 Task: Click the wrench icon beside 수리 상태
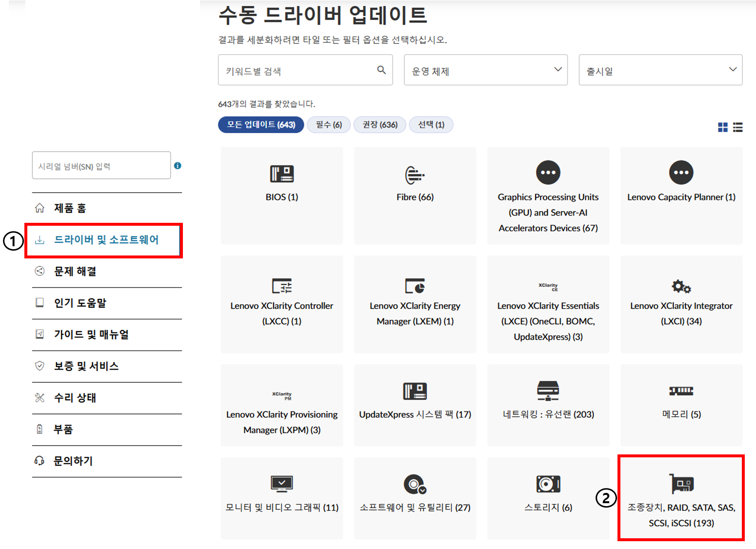40,397
